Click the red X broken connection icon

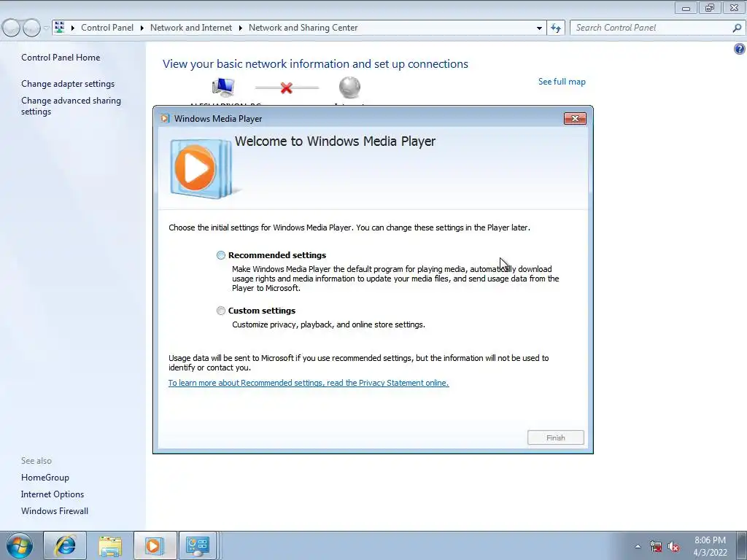[x=286, y=88]
